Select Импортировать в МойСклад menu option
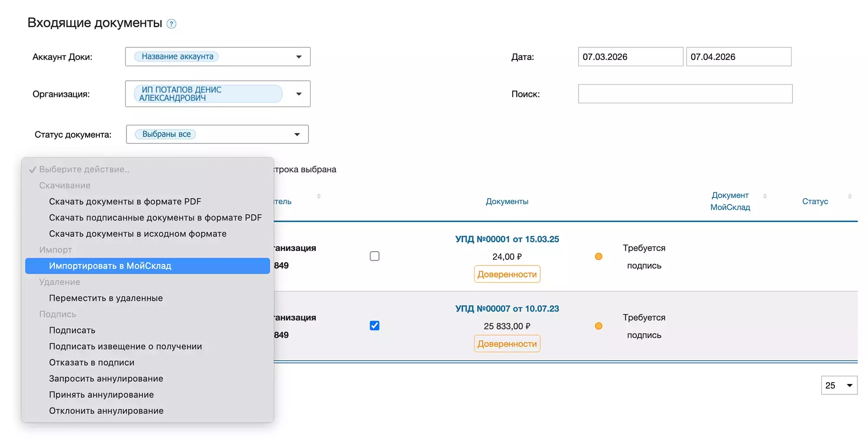This screenshot has width=868, height=443. pyautogui.click(x=110, y=266)
